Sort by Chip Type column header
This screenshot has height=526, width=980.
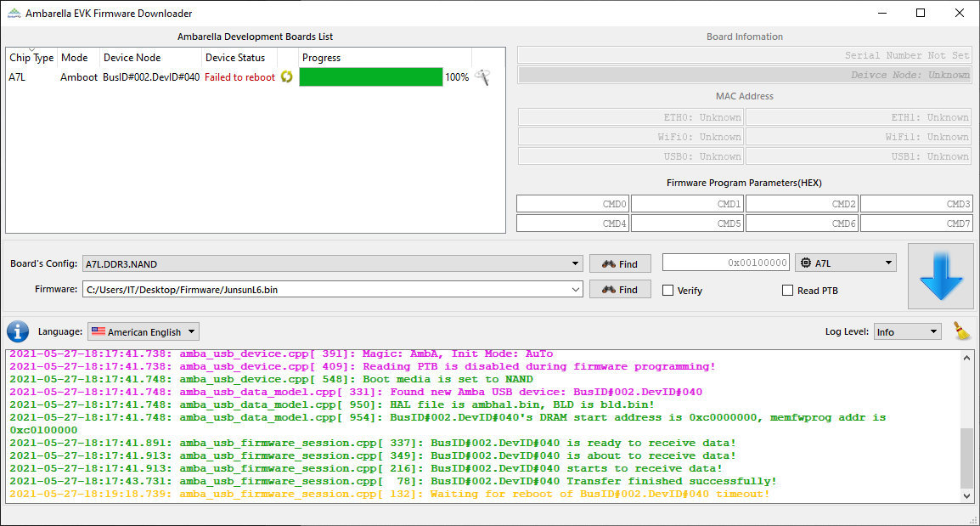click(31, 58)
